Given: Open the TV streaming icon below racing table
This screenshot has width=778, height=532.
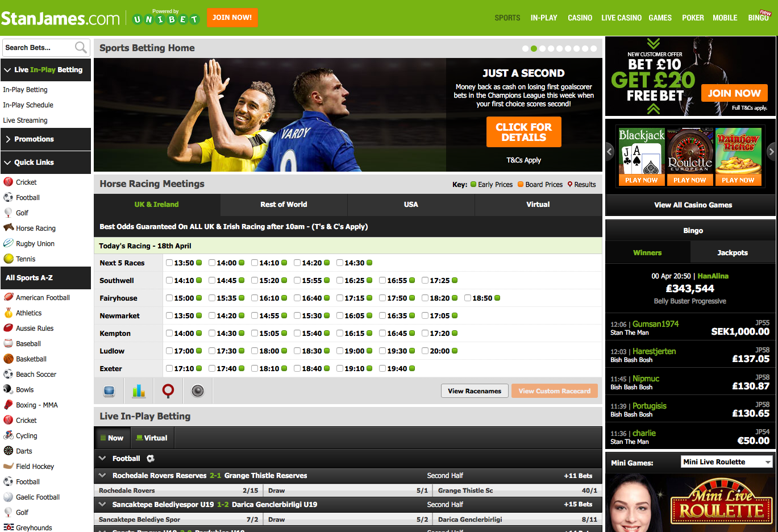Looking at the screenshot, I should click(x=109, y=390).
